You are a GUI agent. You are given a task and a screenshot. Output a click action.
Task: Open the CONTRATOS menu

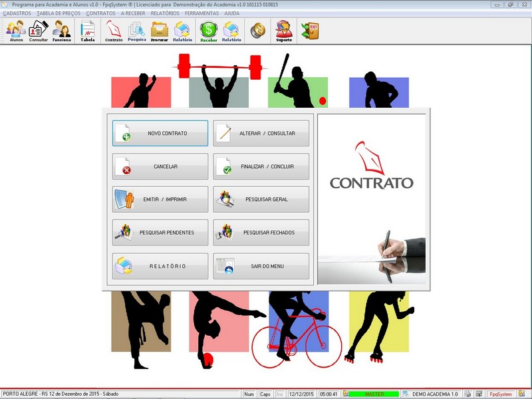tap(101, 13)
